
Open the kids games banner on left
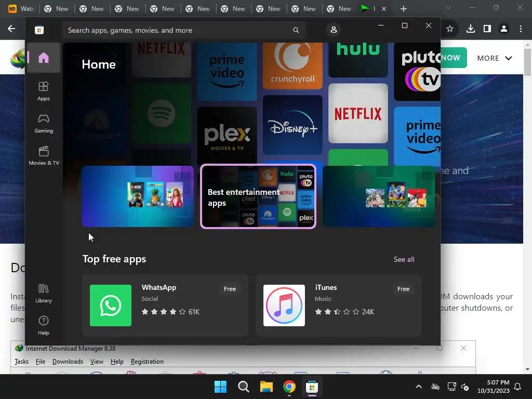click(x=138, y=196)
